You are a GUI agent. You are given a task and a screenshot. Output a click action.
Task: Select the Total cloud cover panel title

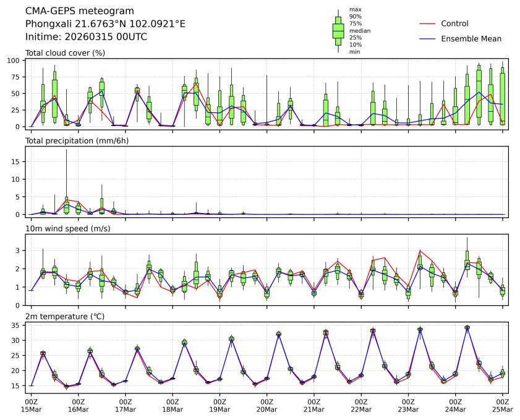[65, 52]
